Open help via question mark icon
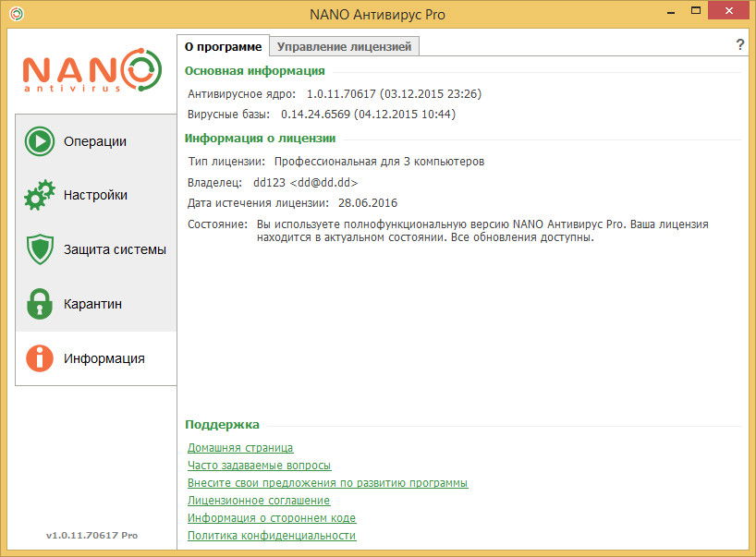The width and height of the screenshot is (756, 557). pos(740,45)
